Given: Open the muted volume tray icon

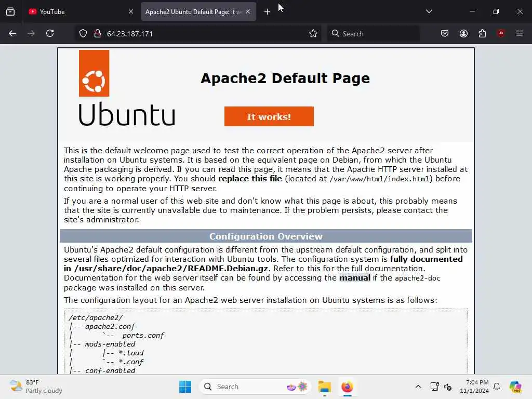Looking at the screenshot, I should tap(447, 387).
